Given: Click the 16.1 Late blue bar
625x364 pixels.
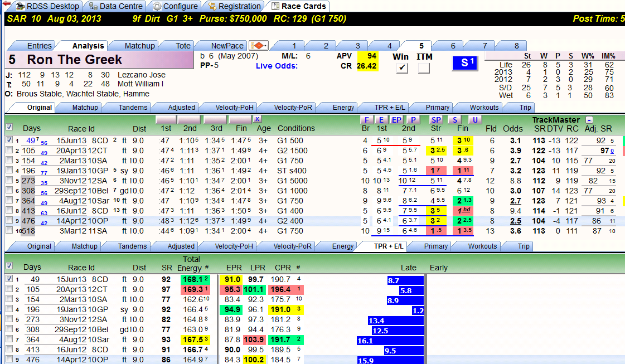Looking at the screenshot, I should [x=390, y=341].
